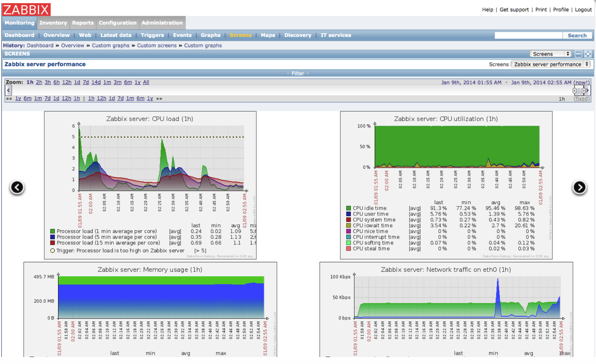
Task: Go to the next screen with the right arrow
Action: pyautogui.click(x=579, y=187)
